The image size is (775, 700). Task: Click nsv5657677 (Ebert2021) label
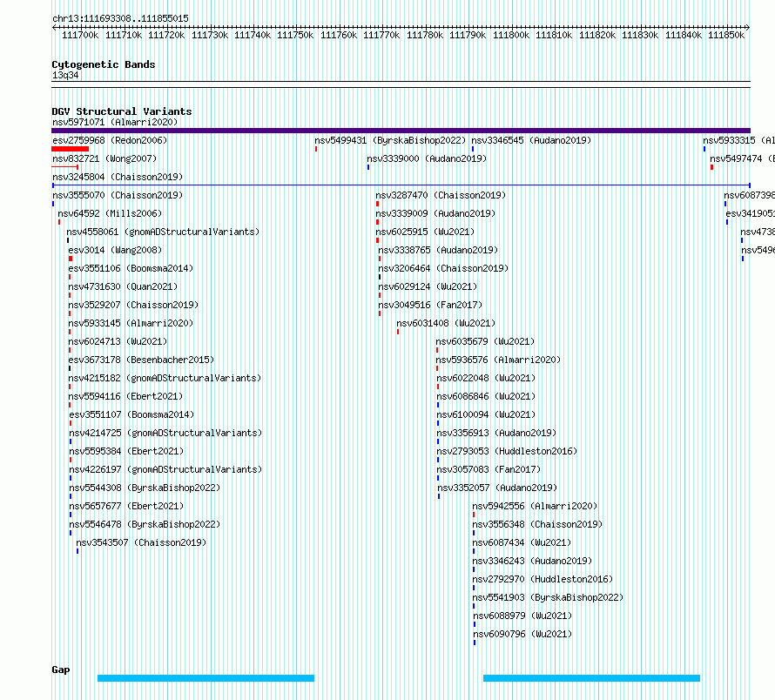click(126, 506)
